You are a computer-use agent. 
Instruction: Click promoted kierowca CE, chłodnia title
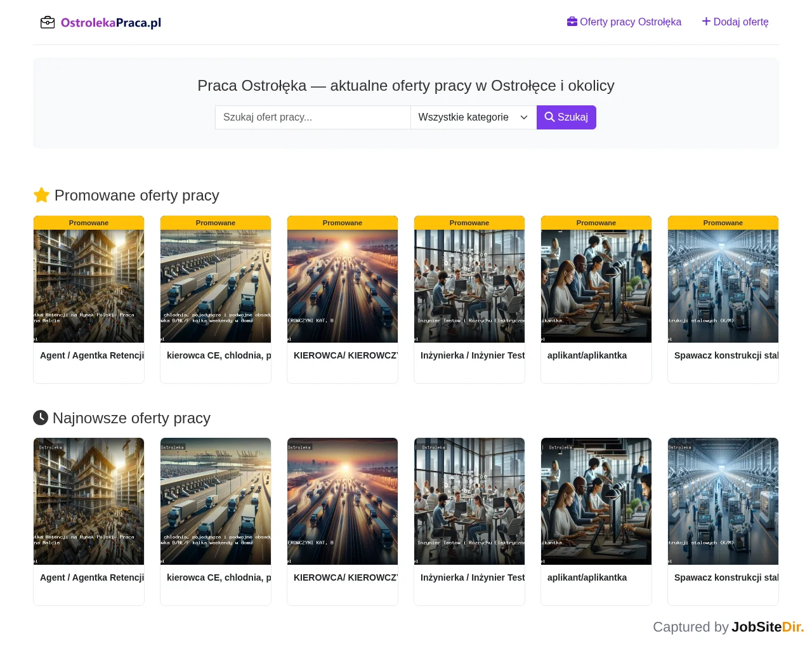(219, 355)
